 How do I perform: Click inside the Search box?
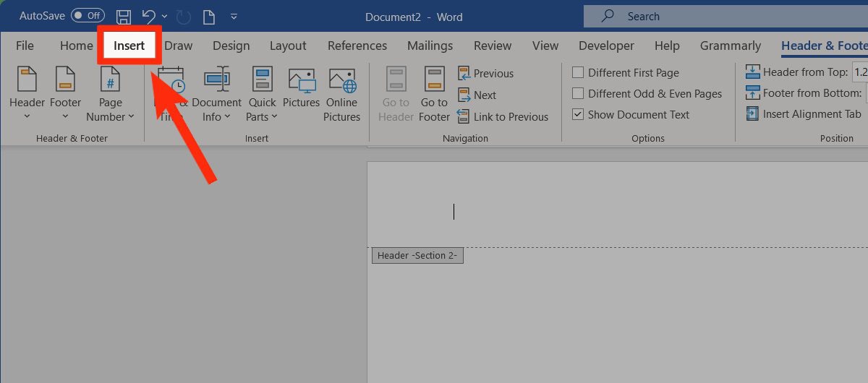coord(723,16)
